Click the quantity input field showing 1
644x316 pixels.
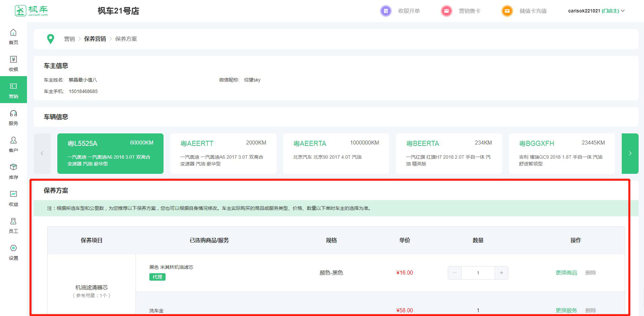click(478, 273)
